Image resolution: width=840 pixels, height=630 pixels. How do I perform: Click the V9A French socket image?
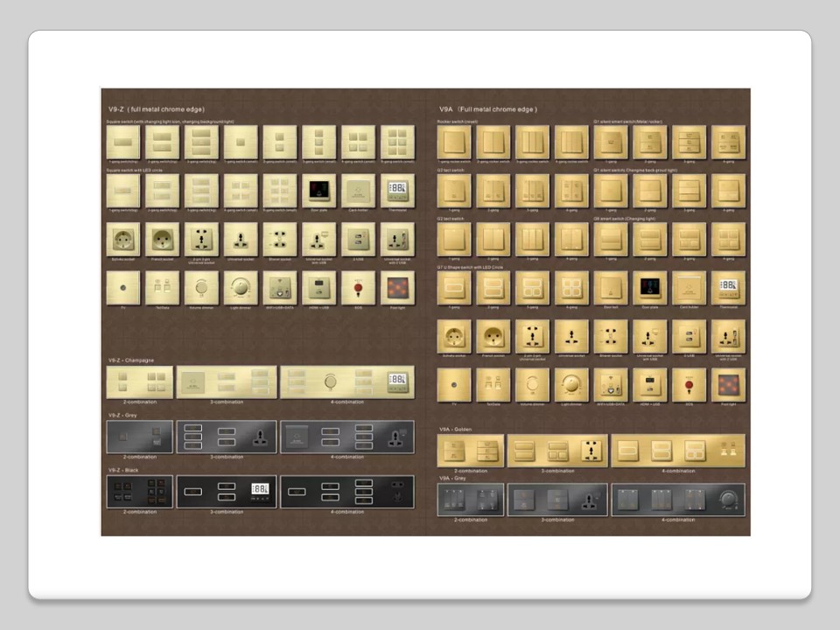click(x=493, y=335)
